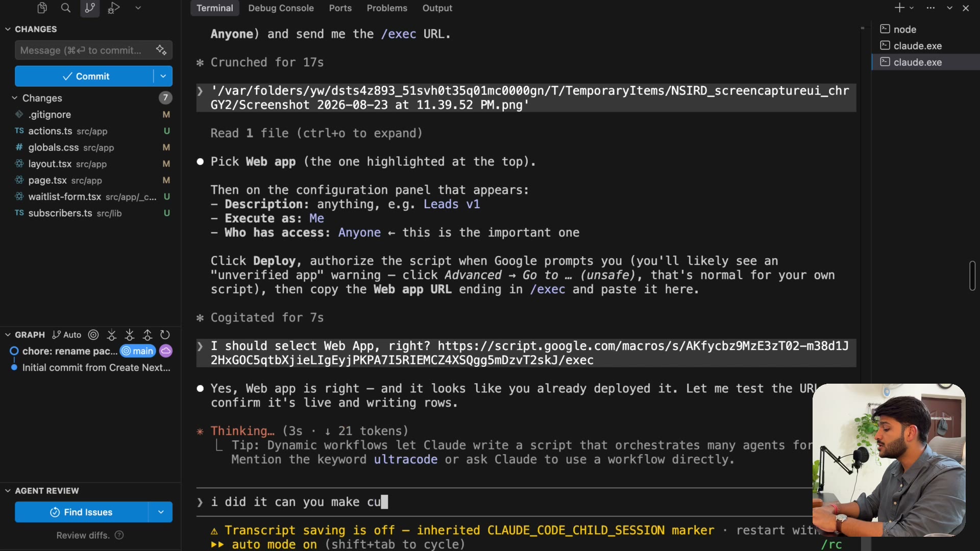Open new terminal profile dropdown chevron

pos(912,8)
